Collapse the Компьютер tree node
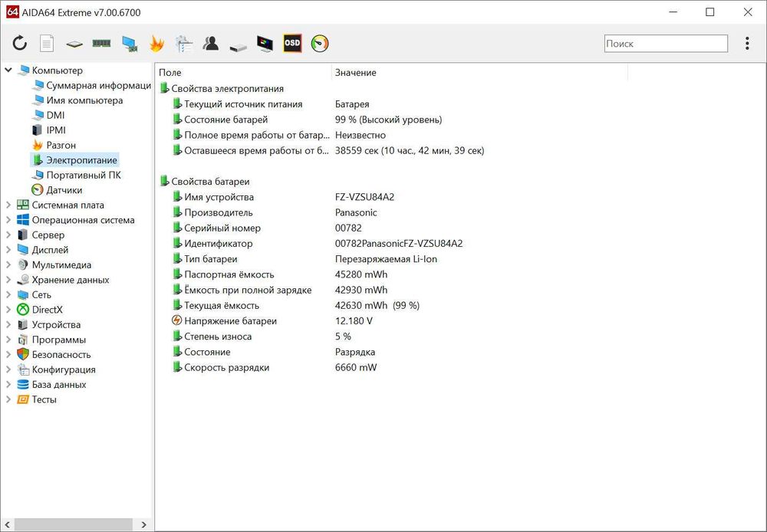This screenshot has width=767, height=532. click(8, 70)
